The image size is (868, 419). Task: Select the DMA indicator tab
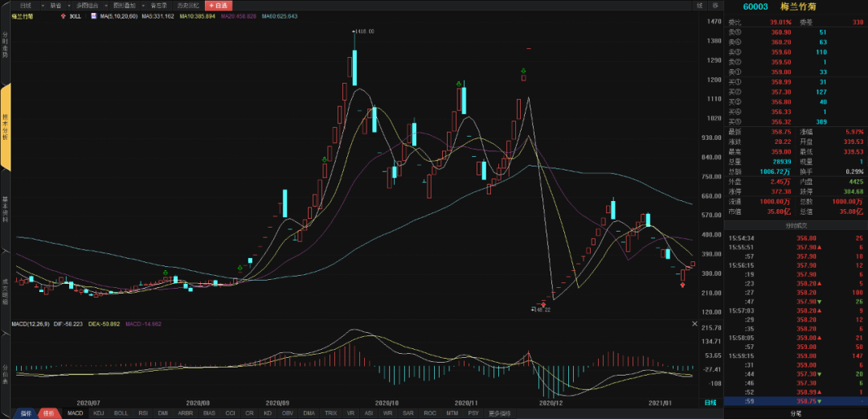pyautogui.click(x=309, y=413)
